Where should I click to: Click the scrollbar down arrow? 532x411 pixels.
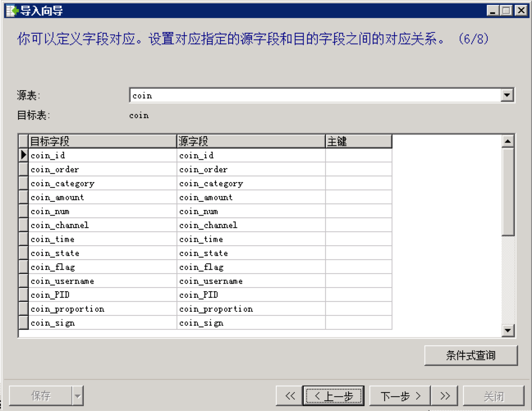coord(508,330)
